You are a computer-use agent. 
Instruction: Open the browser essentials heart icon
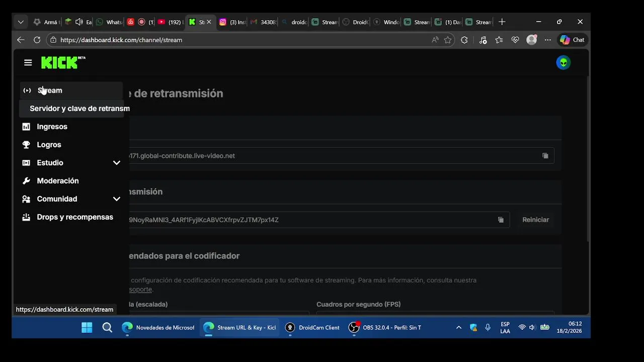(515, 40)
